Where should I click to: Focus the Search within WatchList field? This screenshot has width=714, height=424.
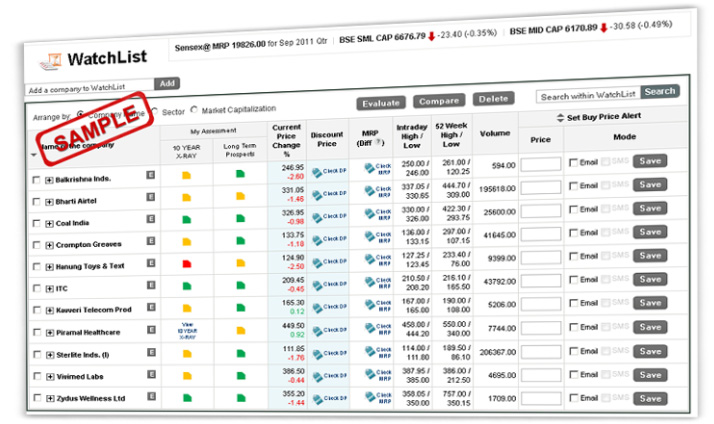pos(588,95)
